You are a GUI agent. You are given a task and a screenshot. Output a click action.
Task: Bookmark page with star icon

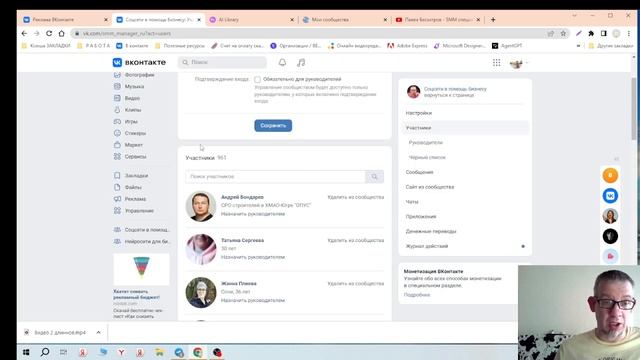563,33
